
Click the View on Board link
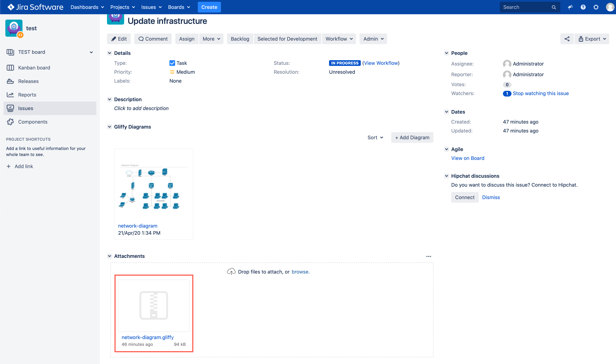(467, 158)
